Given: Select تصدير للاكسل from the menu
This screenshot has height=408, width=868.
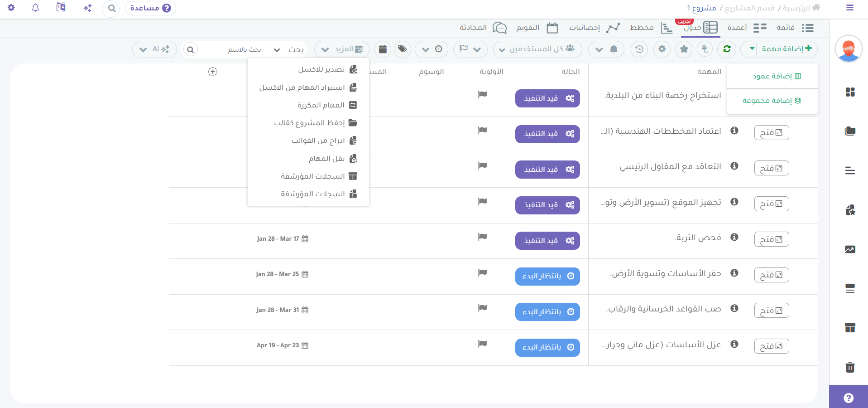Looking at the screenshot, I should [321, 69].
